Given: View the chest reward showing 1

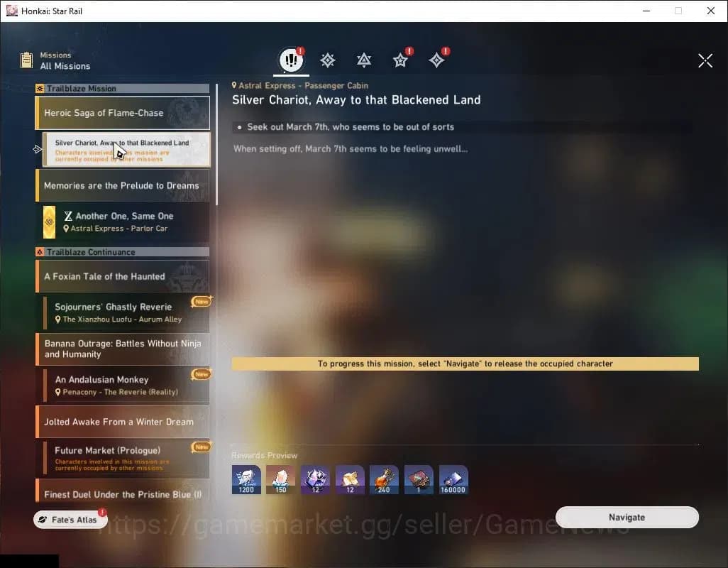Looking at the screenshot, I should click(419, 479).
